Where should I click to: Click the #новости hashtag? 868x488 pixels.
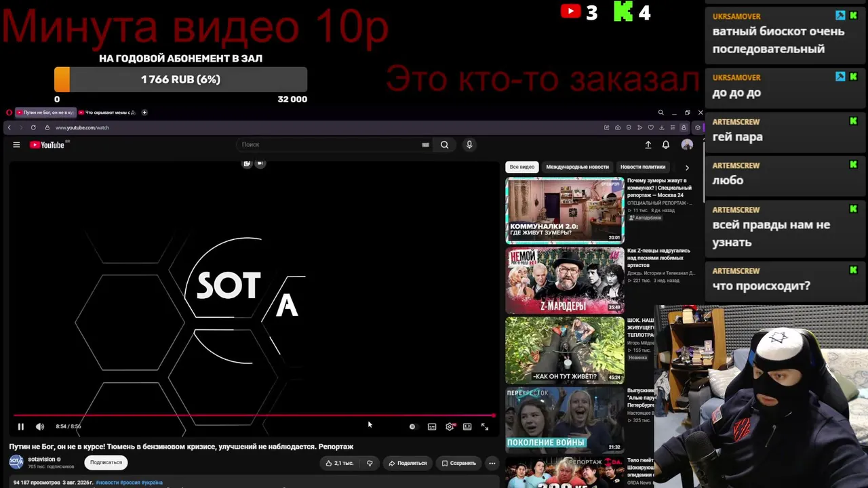coord(108,483)
